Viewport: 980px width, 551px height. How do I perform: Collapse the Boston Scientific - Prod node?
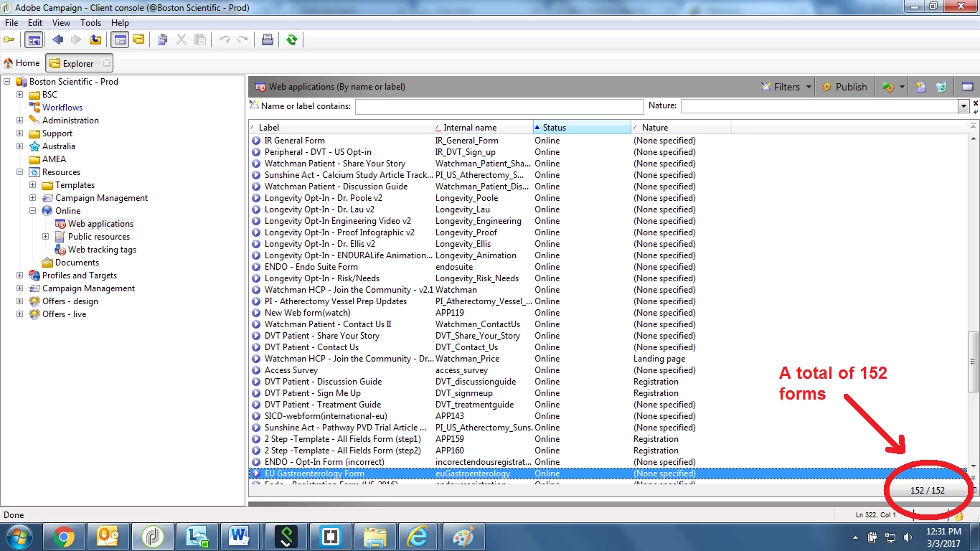pyautogui.click(x=6, y=82)
